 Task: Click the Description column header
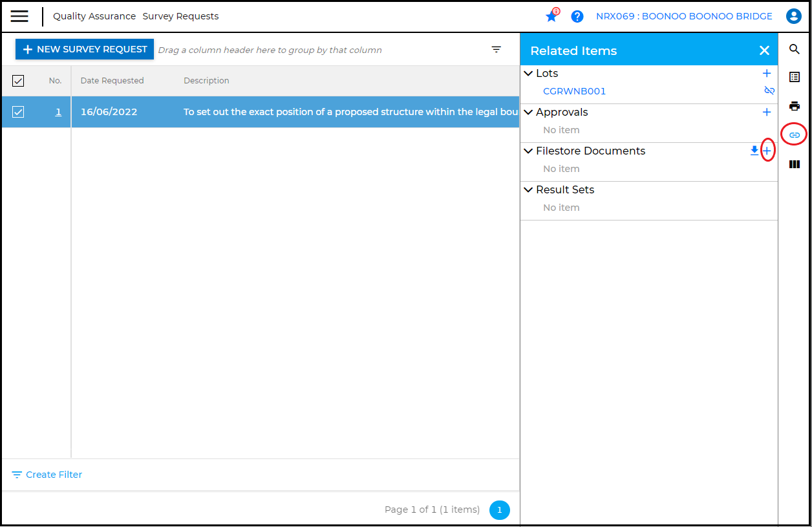206,81
